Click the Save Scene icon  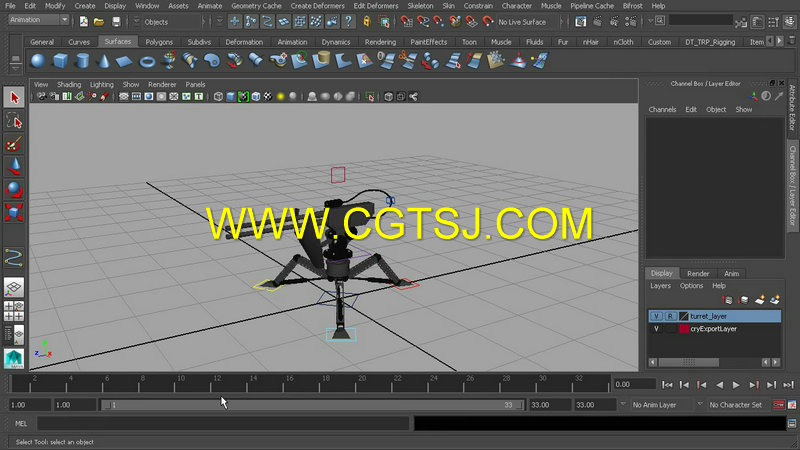pos(116,21)
